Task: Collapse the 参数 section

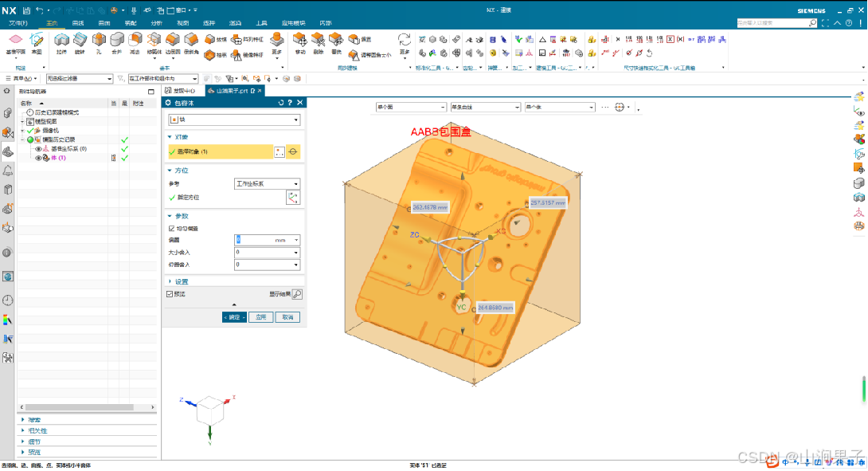Action: pos(178,215)
